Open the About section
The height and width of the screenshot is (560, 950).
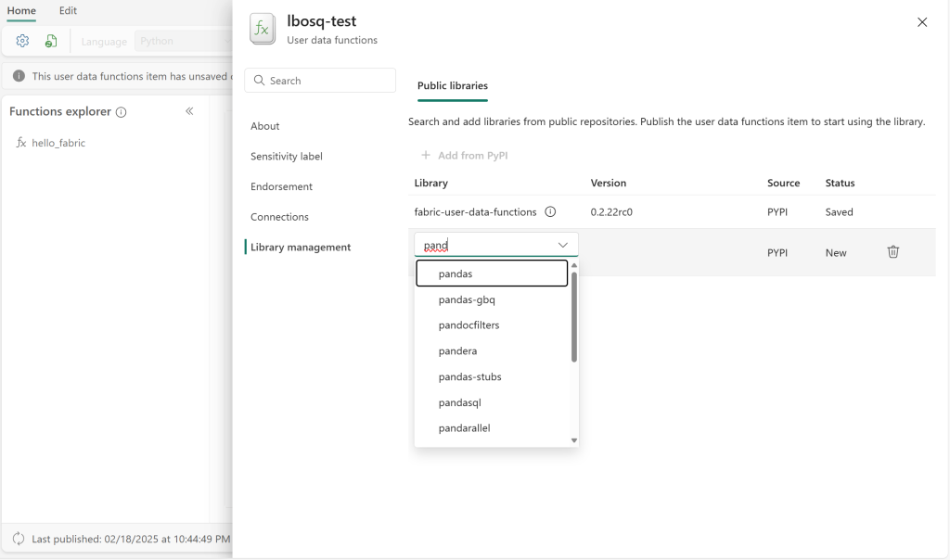pyautogui.click(x=264, y=126)
